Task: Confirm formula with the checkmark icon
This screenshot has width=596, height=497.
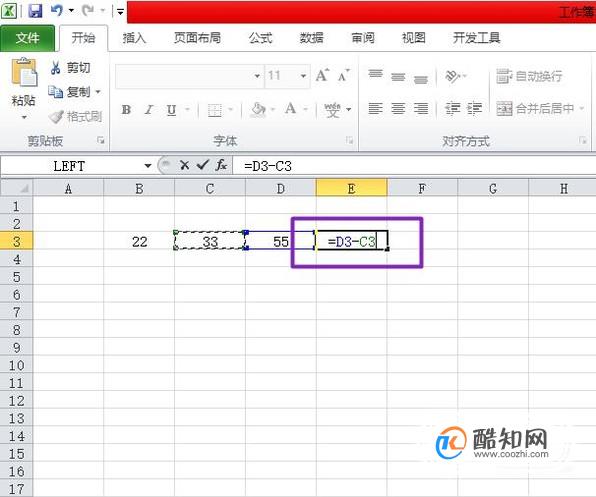Action: pyautogui.click(x=203, y=165)
